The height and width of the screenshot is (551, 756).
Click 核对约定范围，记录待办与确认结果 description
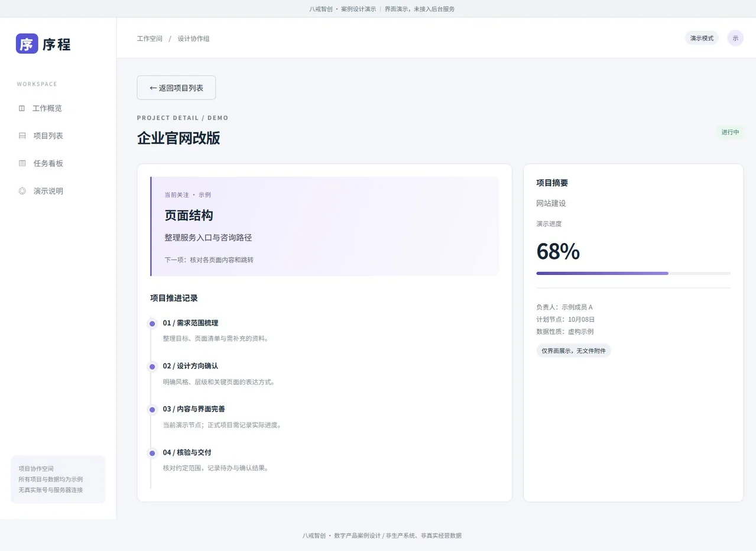tap(216, 468)
